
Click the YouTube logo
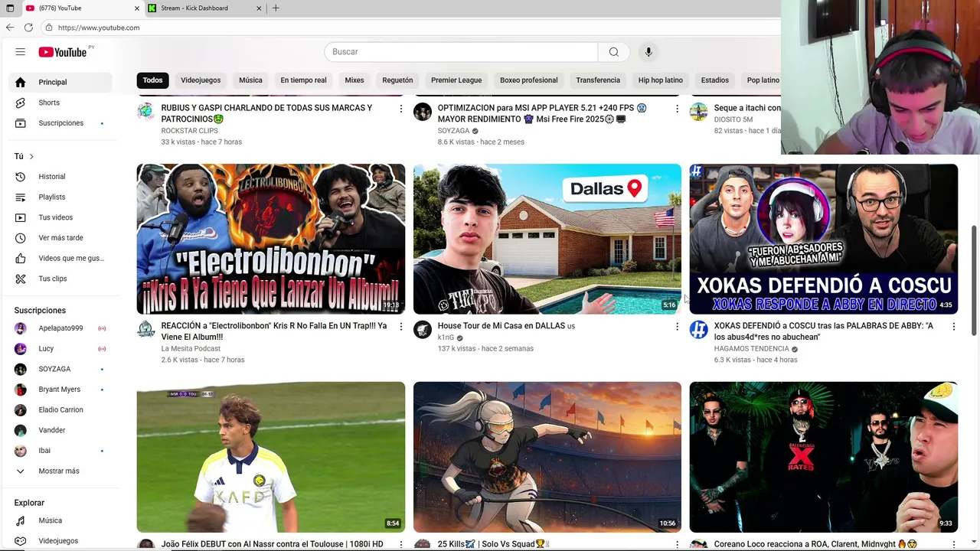[63, 52]
